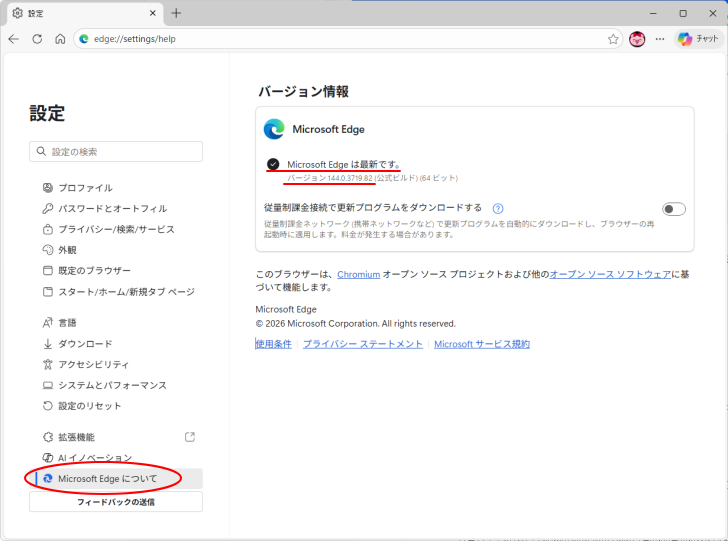Click version text バージョン 144.0.3719.82

[330, 178]
